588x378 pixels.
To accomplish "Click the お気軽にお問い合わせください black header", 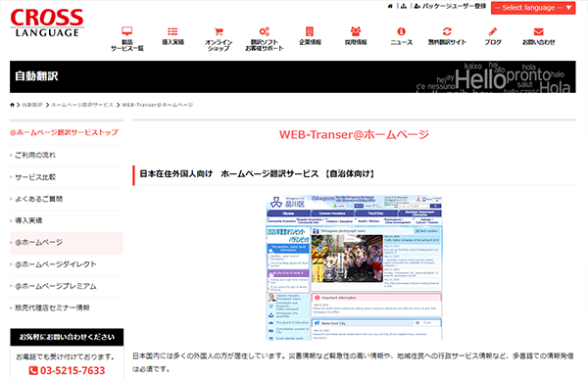I will point(67,337).
